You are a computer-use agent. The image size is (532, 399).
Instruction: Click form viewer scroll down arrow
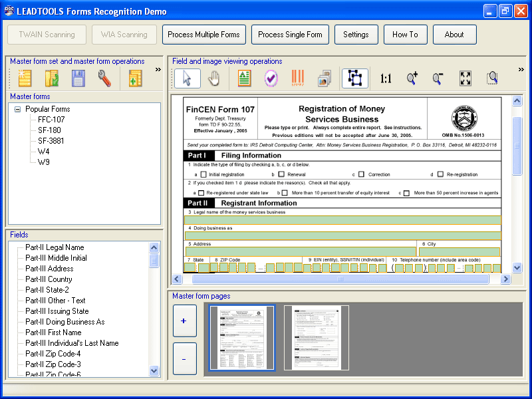(x=517, y=267)
